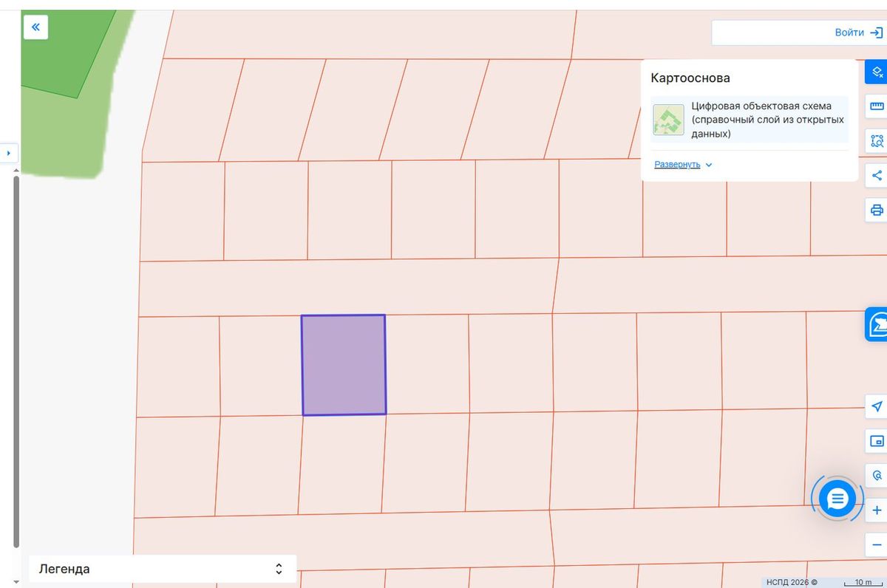Click the highlighted purple land parcel
The width and height of the screenshot is (887, 588).
[x=344, y=365]
